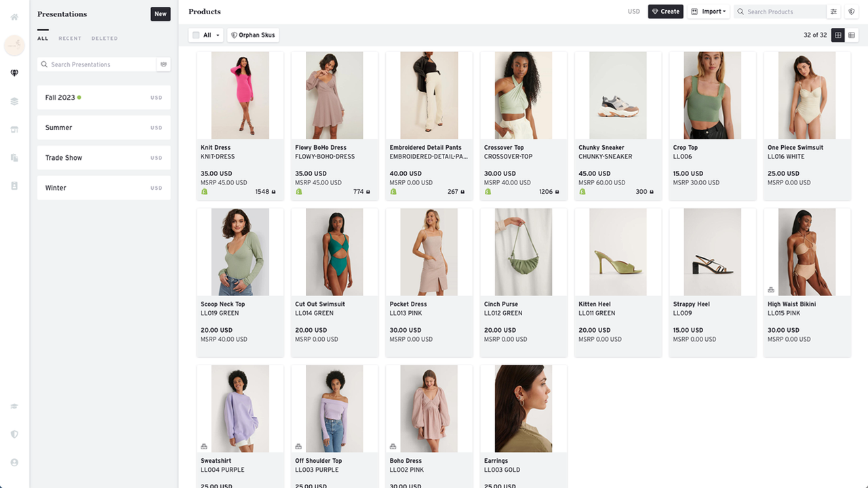Tick the All select checkbox
868x488 pixels.
tap(196, 35)
